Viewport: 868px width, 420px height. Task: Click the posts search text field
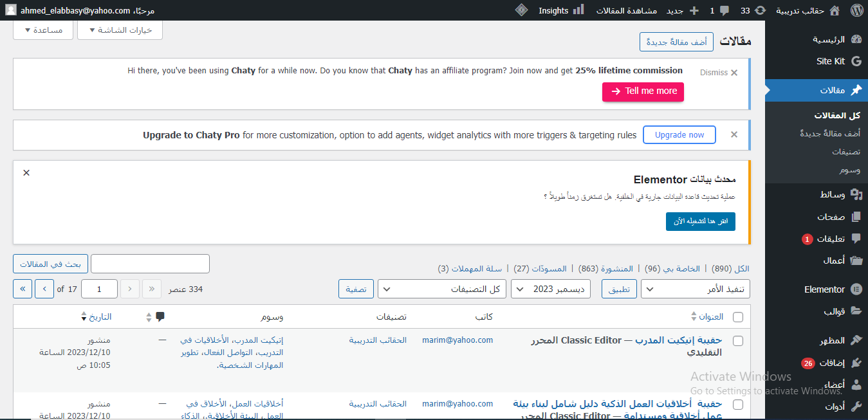[x=150, y=264]
